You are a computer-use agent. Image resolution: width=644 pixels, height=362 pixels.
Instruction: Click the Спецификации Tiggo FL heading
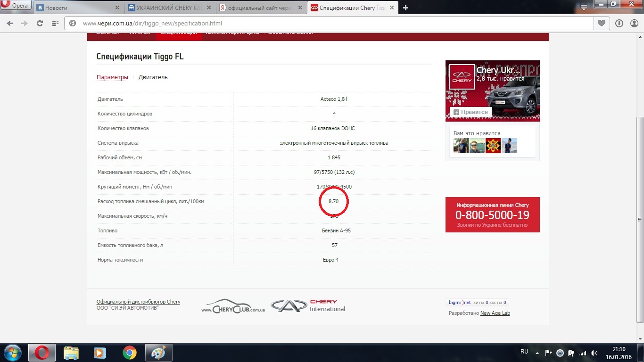point(140,57)
